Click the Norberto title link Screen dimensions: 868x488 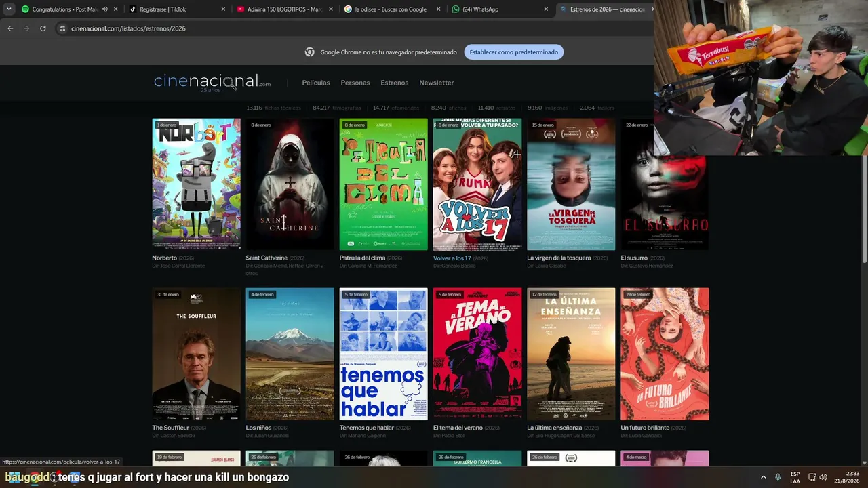(x=164, y=258)
